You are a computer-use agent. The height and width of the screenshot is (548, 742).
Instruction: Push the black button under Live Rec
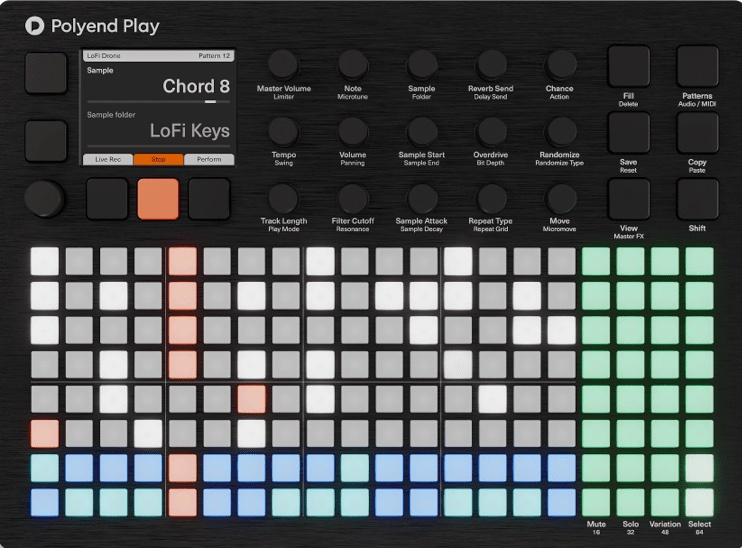[107, 199]
